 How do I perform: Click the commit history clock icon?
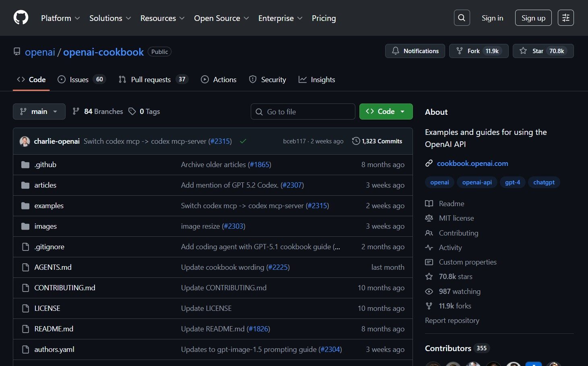[x=356, y=141]
